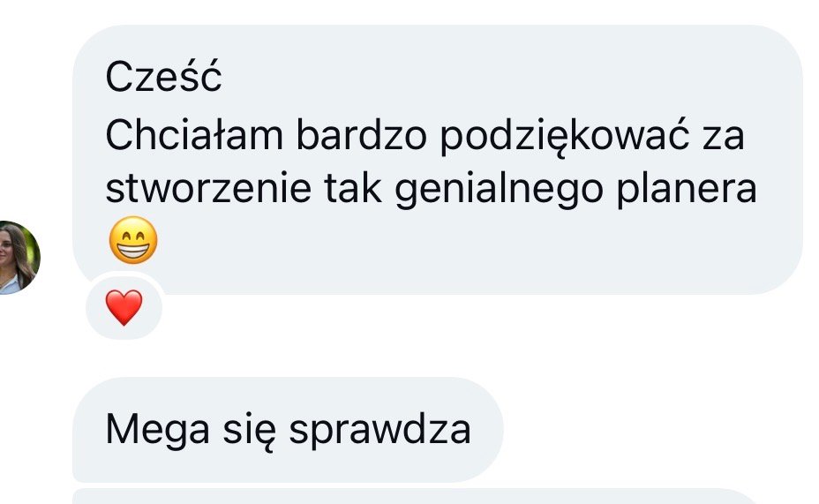Click the word 'za' ending the second line

pyautogui.click(x=724, y=137)
